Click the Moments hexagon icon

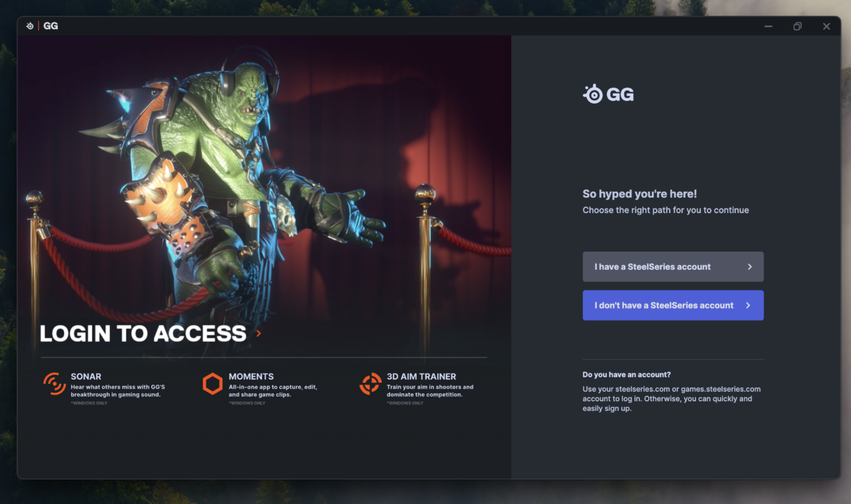(x=212, y=384)
